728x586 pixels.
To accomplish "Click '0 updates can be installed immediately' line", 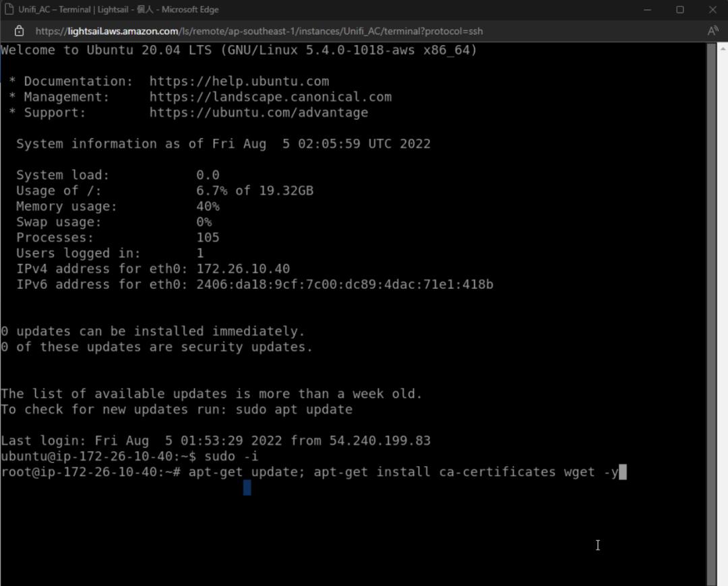I will click(153, 331).
